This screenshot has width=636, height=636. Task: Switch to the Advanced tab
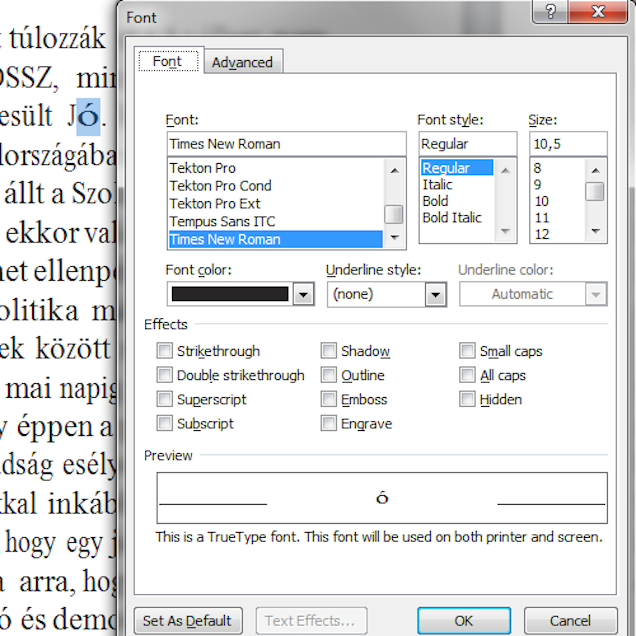click(242, 62)
